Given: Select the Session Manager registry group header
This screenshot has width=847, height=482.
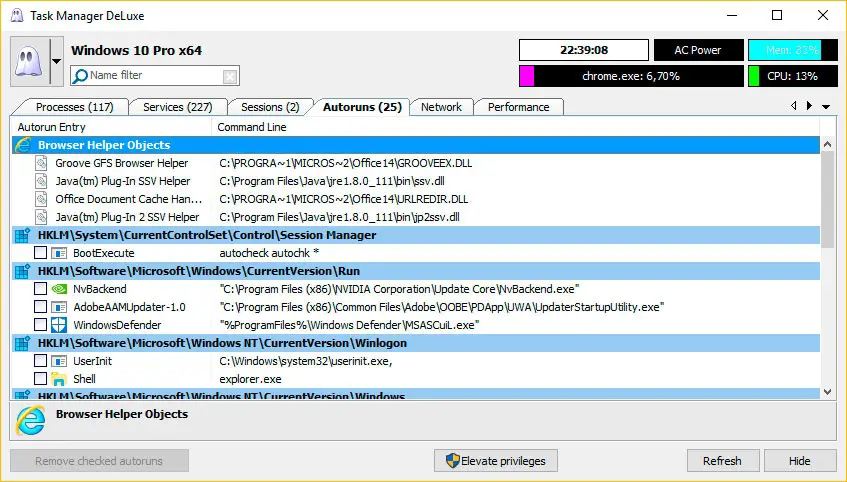Looking at the screenshot, I should click(416, 235).
